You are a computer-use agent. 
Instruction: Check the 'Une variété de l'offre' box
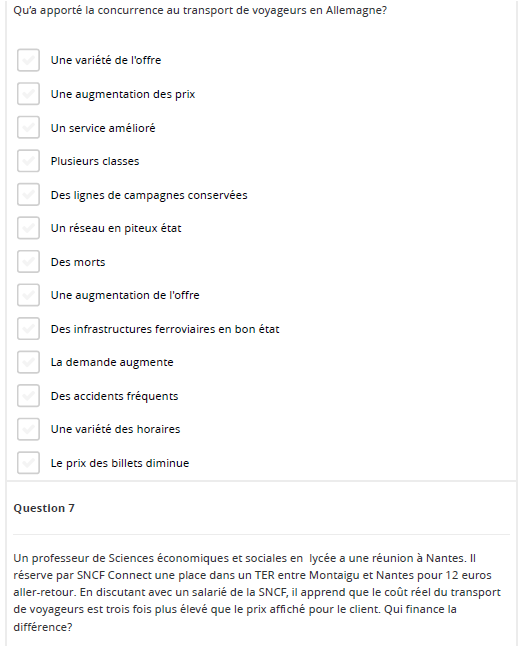point(28,60)
